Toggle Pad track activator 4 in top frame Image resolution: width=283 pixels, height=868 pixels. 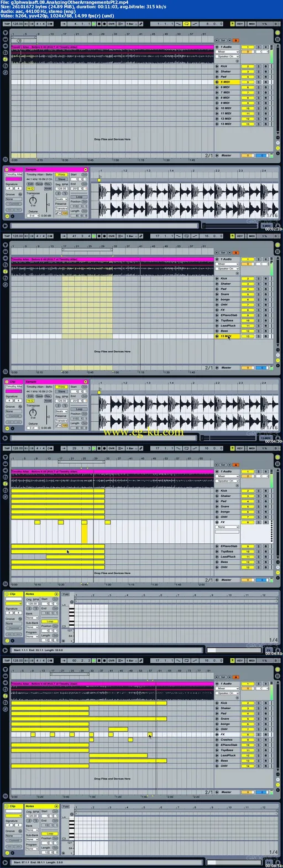click(x=248, y=77)
